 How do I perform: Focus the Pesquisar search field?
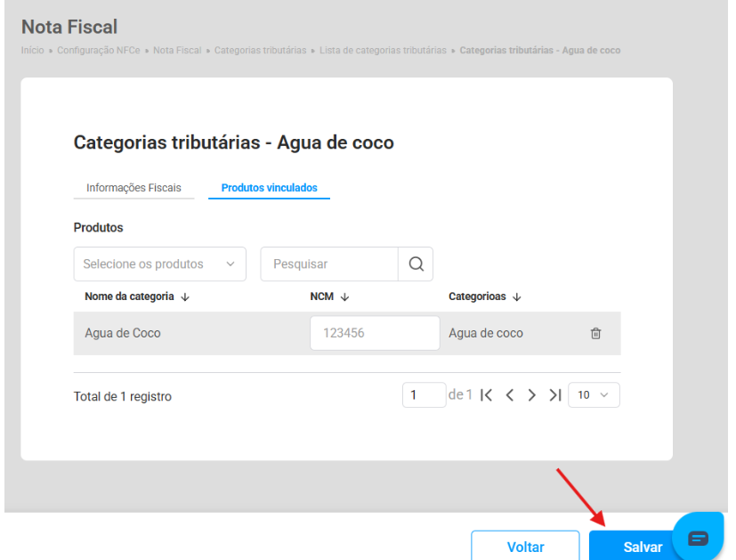(x=329, y=264)
